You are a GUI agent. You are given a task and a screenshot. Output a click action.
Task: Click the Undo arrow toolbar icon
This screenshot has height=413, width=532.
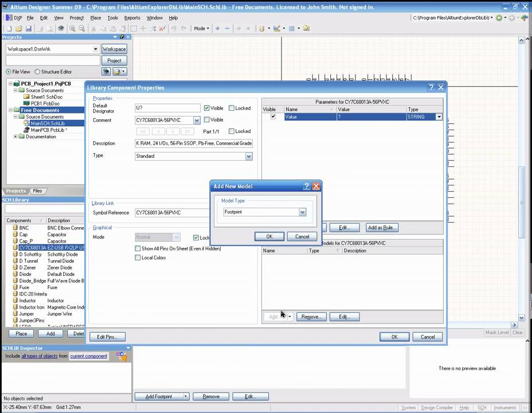tap(174, 29)
